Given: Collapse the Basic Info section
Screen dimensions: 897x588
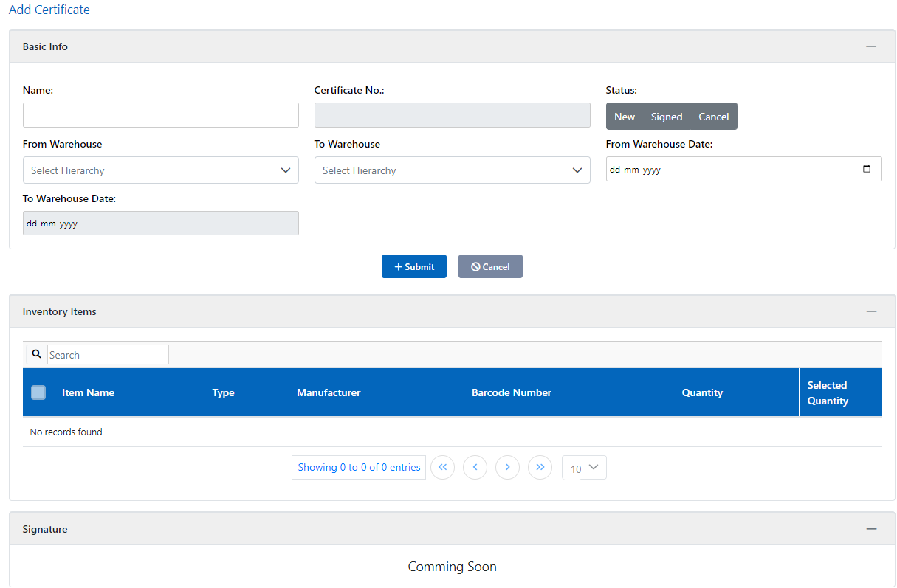Looking at the screenshot, I should [x=871, y=46].
